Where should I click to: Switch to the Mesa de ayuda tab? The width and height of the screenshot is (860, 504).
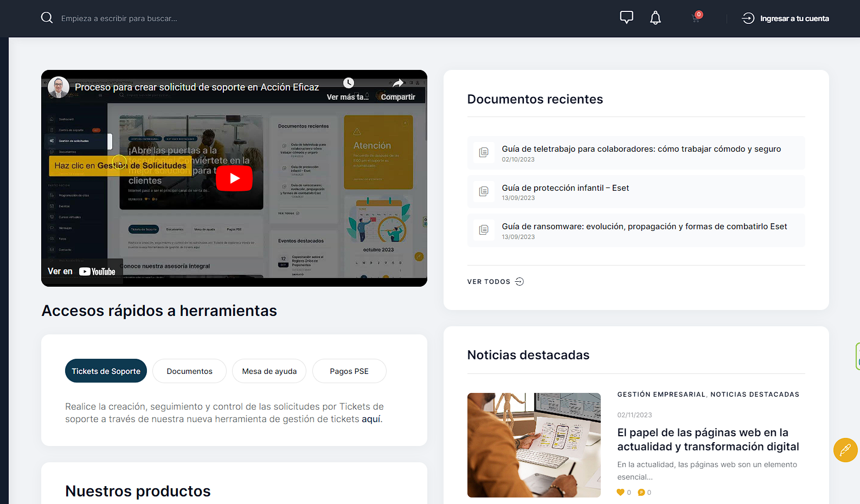click(269, 371)
